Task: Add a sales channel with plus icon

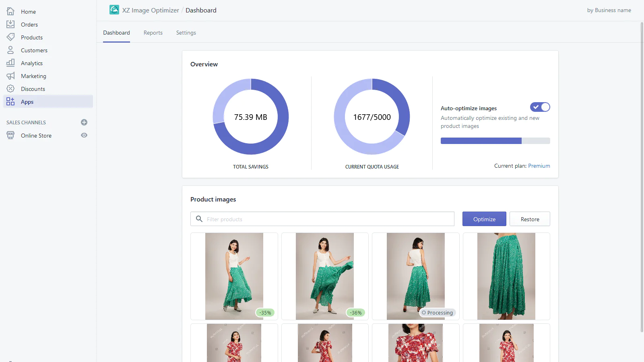Action: click(x=84, y=122)
